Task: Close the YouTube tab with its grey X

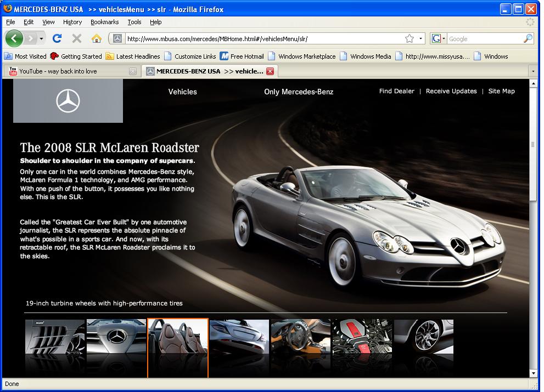Action: (x=132, y=71)
